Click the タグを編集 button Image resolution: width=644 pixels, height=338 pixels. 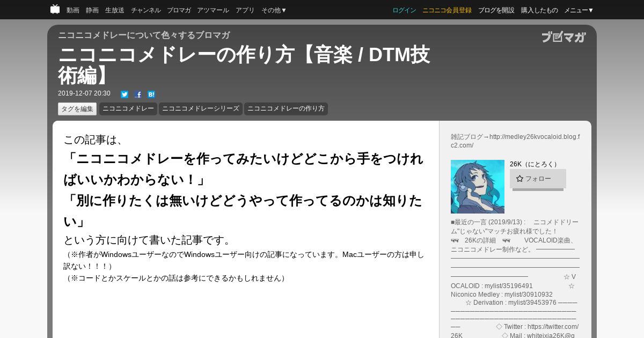pos(77,109)
